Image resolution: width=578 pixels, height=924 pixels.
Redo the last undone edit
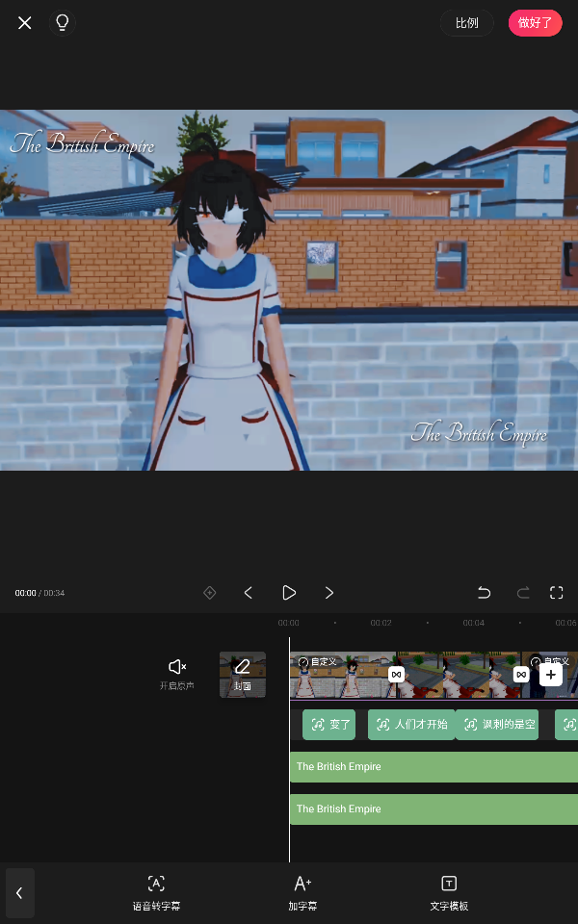522,592
